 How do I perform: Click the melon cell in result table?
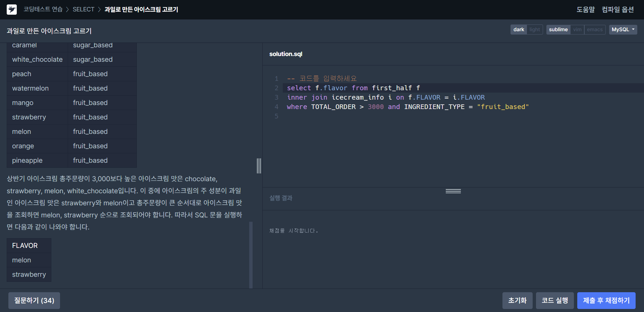29,260
